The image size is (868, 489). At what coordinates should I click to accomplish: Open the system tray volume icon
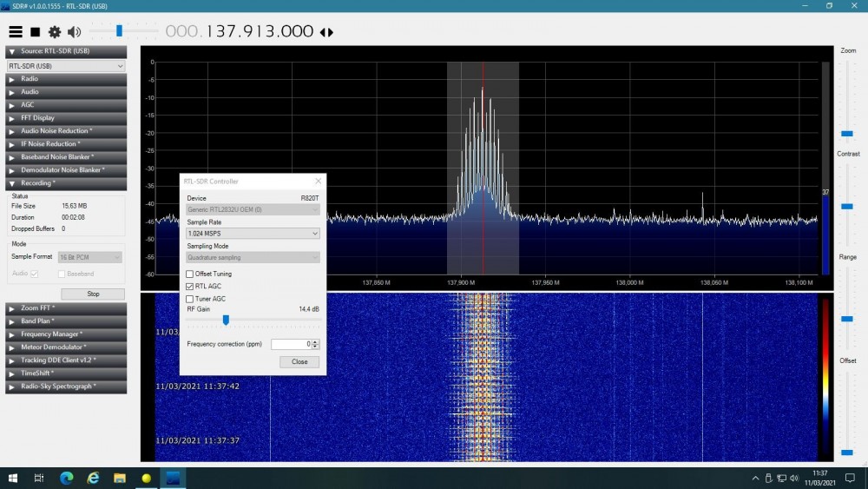click(x=794, y=479)
